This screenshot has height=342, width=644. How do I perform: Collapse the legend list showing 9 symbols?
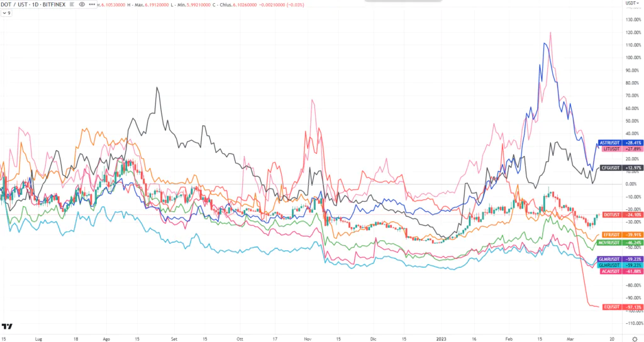click(6, 13)
